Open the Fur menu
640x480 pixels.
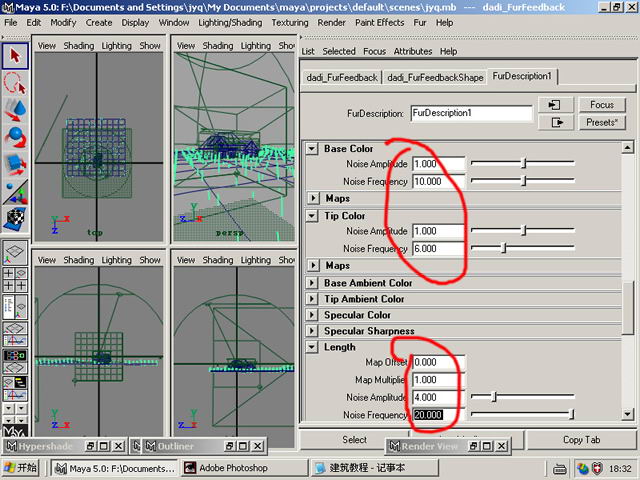tap(420, 23)
